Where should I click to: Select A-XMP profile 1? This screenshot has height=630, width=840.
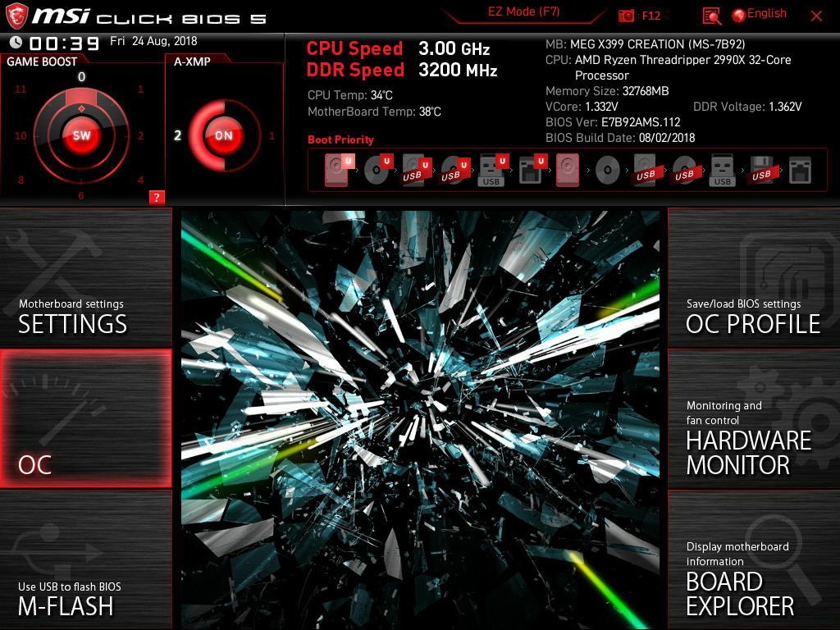[272, 135]
